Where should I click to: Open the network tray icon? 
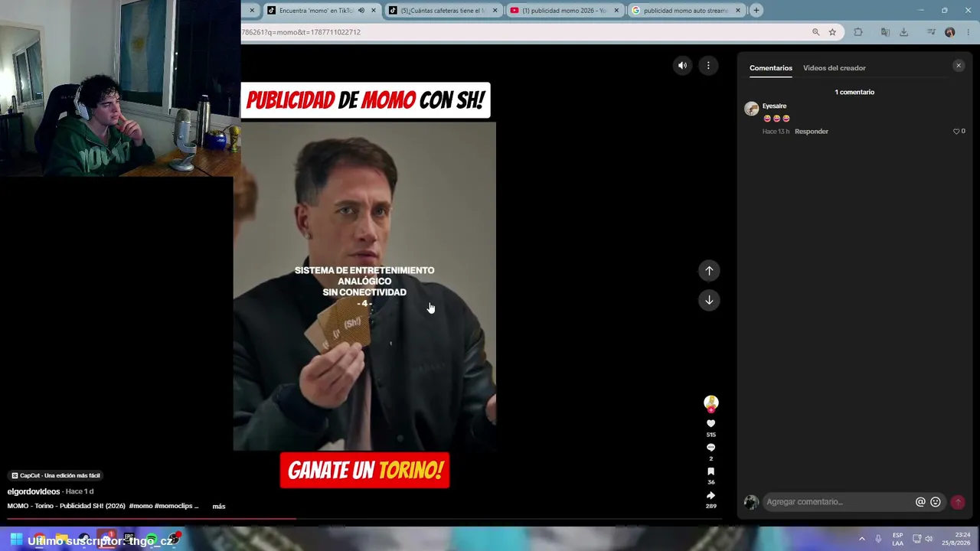(916, 539)
